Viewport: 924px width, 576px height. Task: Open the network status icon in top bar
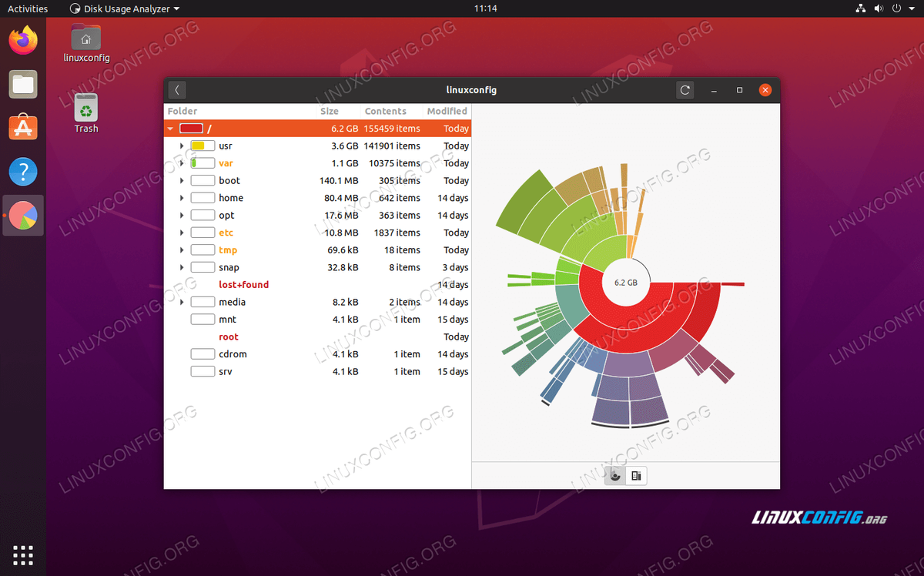pyautogui.click(x=861, y=8)
